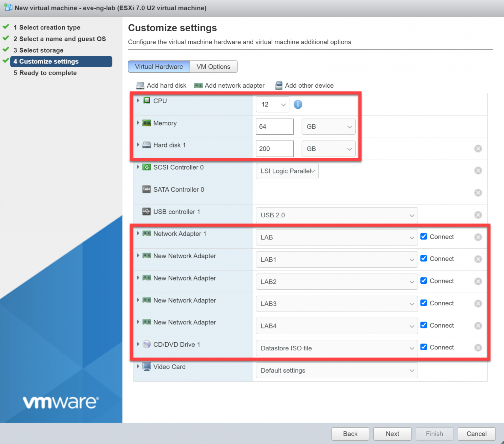The image size is (504, 444).
Task: Open the LAB2 network dropdown
Action: (337, 282)
